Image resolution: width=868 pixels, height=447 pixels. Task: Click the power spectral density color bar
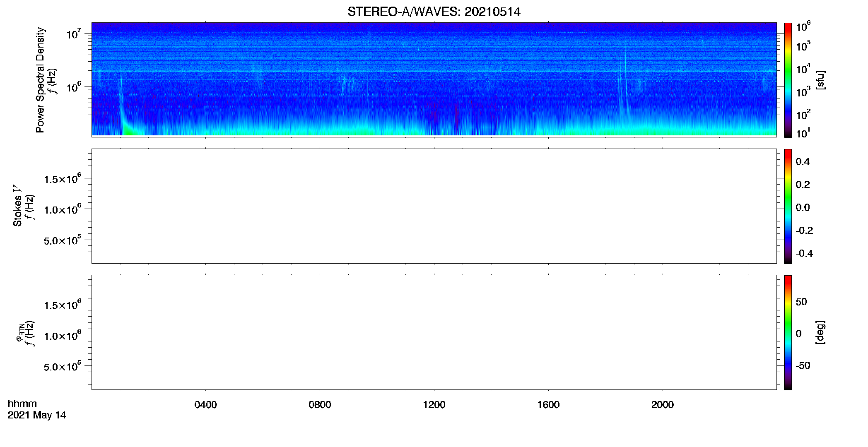click(x=788, y=80)
